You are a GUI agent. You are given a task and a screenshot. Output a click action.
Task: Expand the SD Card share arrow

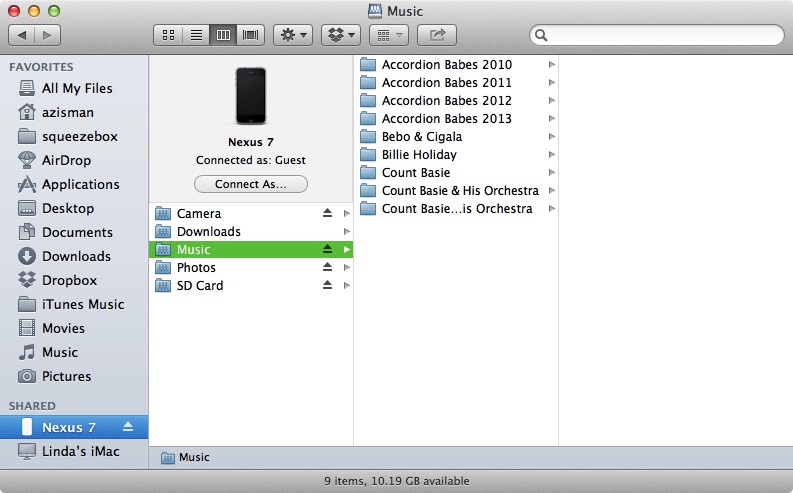(x=347, y=286)
